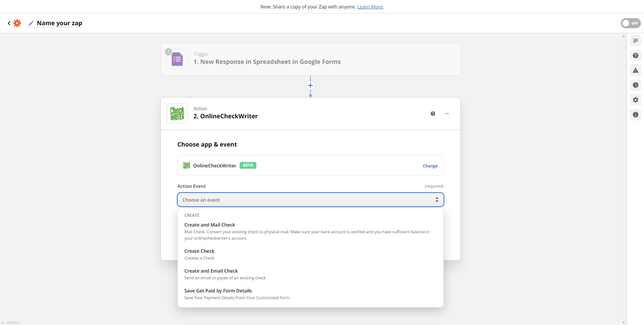Viewport: 644px width, 325px height.
Task: Click Change link to switch app
Action: point(430,166)
